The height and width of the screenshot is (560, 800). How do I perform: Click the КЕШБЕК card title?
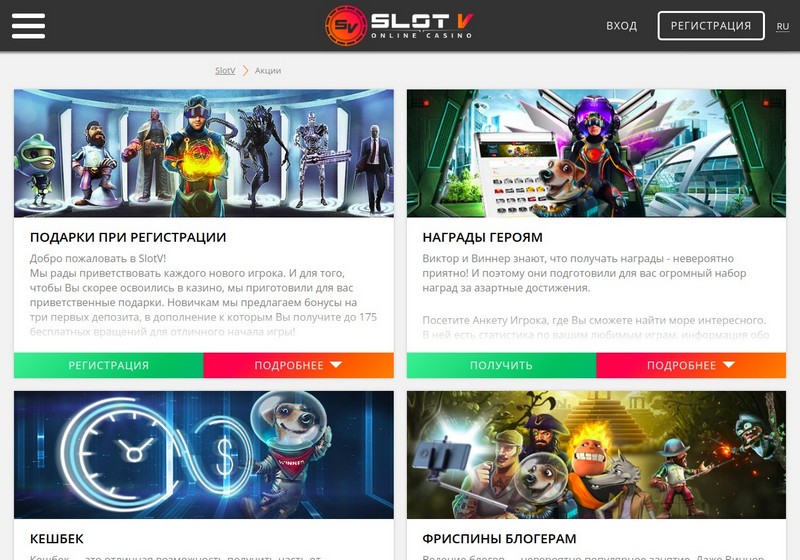pos(57,539)
